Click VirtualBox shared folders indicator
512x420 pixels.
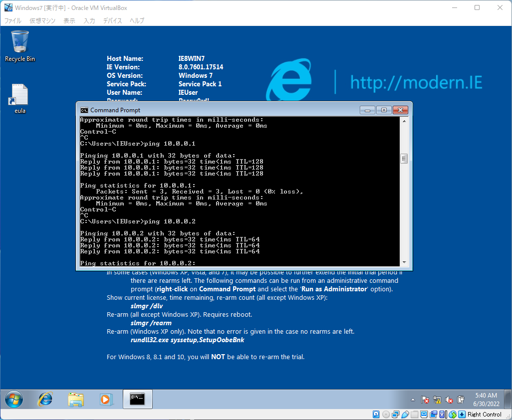[415, 414]
